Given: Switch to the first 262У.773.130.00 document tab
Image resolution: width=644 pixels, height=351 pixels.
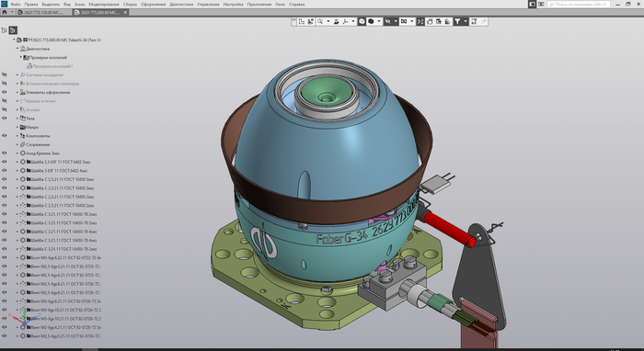Looking at the screenshot, I should 40,12.
